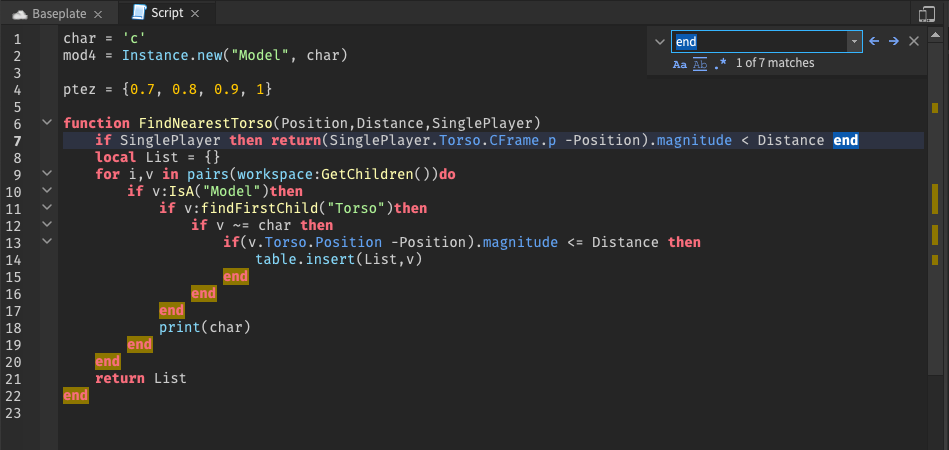Click 'table.insert(List,v)' on line 14
The image size is (949, 450).
click(338, 259)
